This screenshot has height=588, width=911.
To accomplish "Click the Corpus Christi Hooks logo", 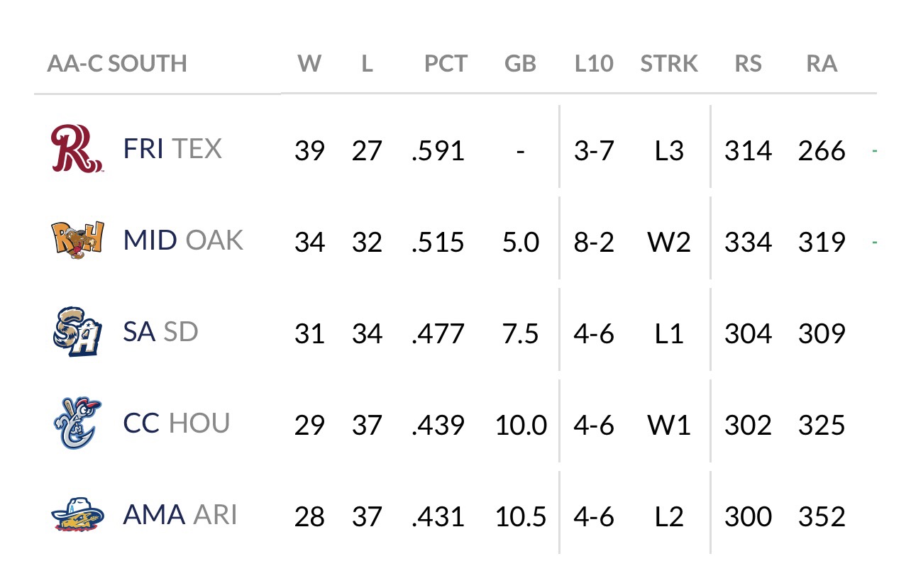I will click(77, 423).
